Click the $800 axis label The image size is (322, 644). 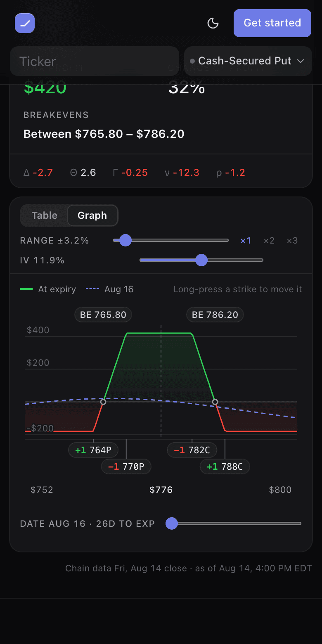(280, 490)
